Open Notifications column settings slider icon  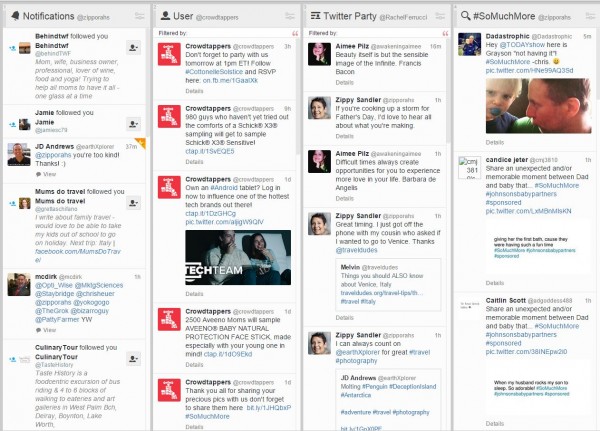[140, 16]
